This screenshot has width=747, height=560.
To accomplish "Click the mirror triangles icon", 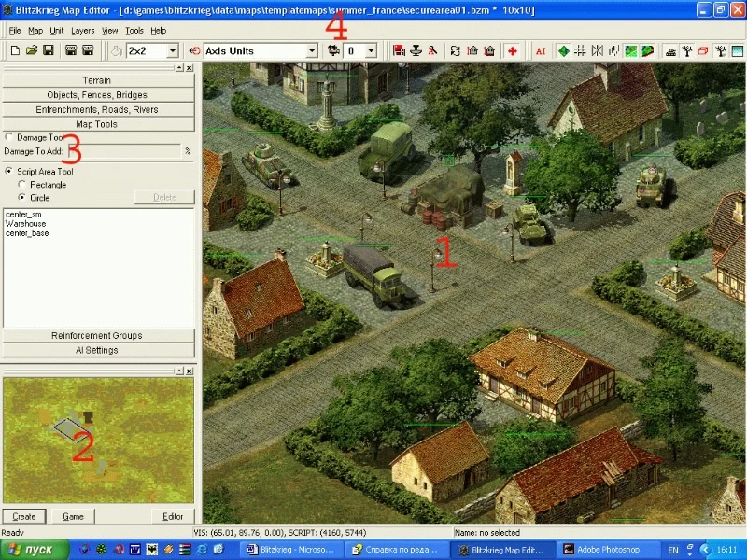I will (x=597, y=50).
